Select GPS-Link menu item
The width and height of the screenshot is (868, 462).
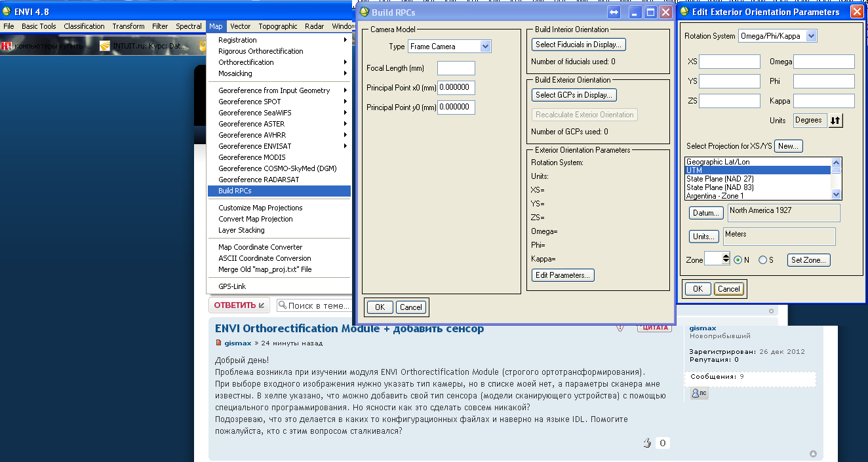279,286
